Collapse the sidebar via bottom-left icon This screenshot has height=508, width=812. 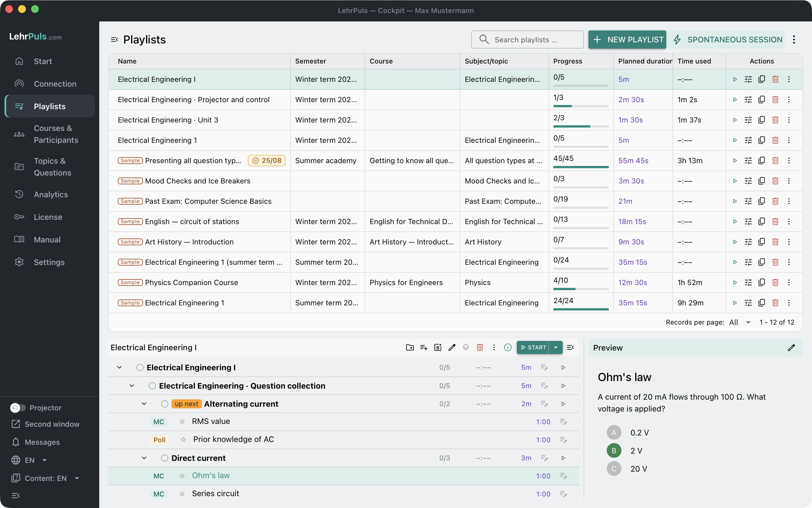coord(16,496)
